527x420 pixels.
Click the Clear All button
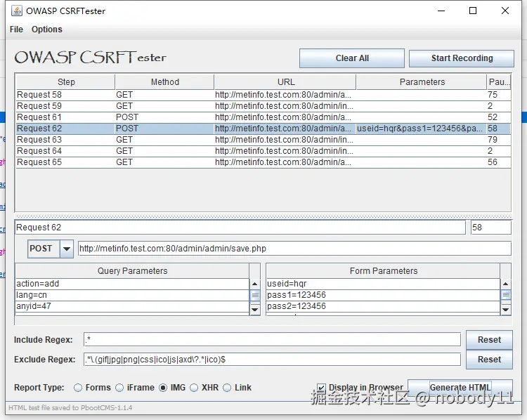tap(351, 58)
